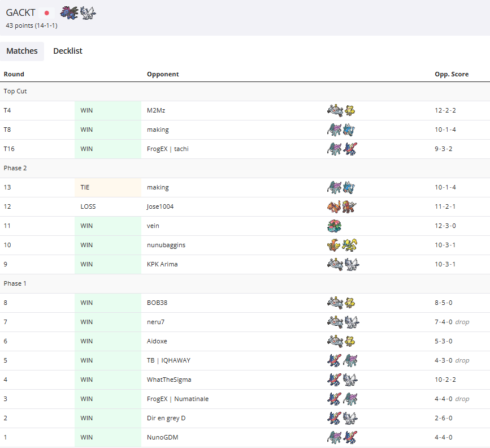
Task: Open Jose1004 opponent link
Action: click(160, 206)
